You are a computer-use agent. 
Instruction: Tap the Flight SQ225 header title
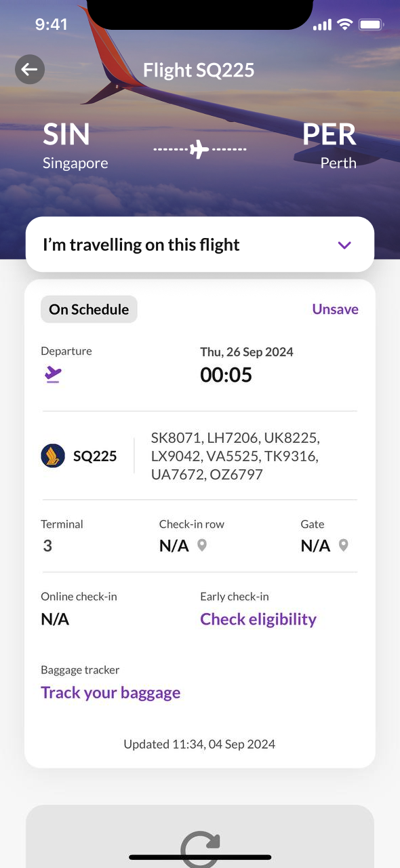[199, 70]
